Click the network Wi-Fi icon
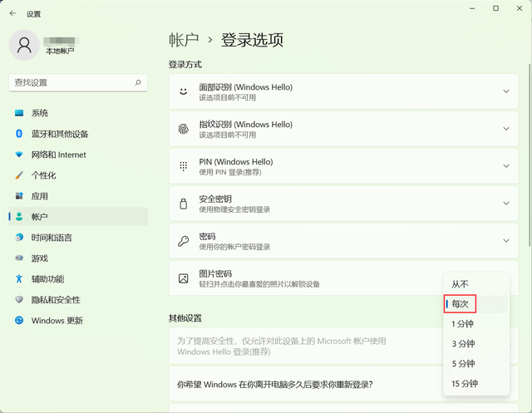This screenshot has height=413, width=532. coord(19,155)
